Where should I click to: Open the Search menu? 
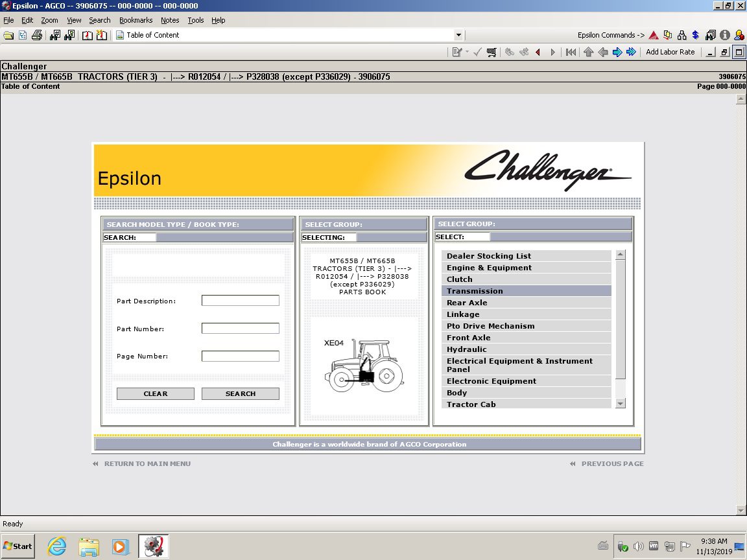pos(100,20)
